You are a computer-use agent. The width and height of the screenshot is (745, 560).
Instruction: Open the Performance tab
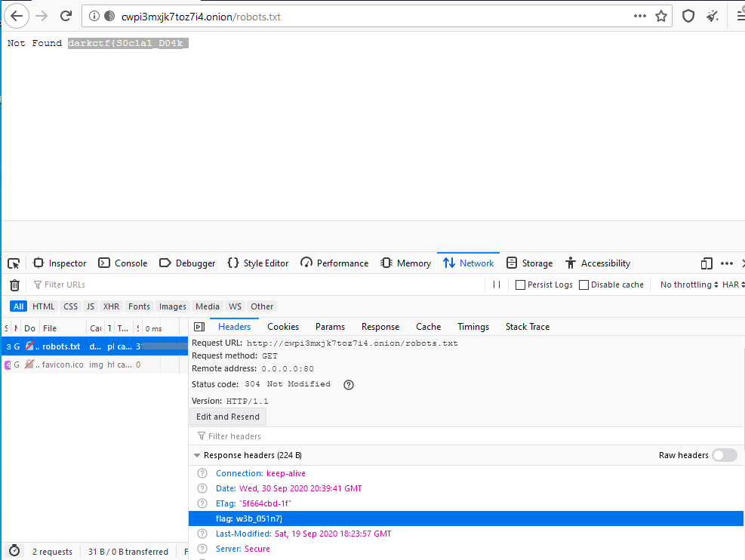tap(334, 263)
